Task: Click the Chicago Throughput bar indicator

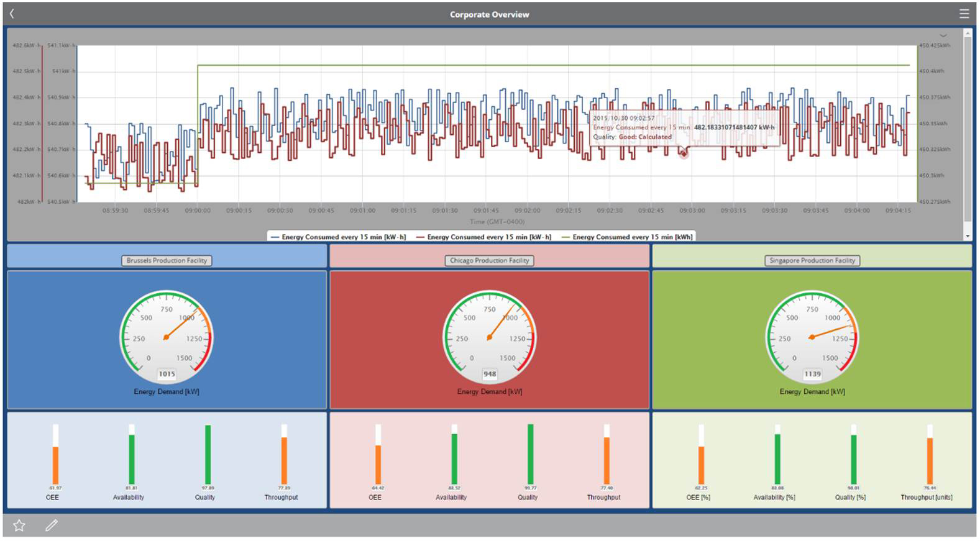Action: pos(607,455)
